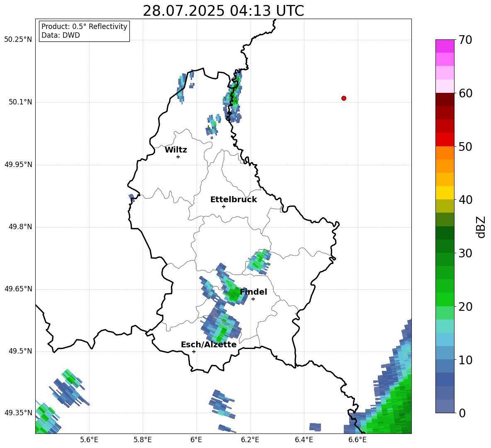Click the yellow swatch just above 40
The image size is (491, 448).
(445, 193)
